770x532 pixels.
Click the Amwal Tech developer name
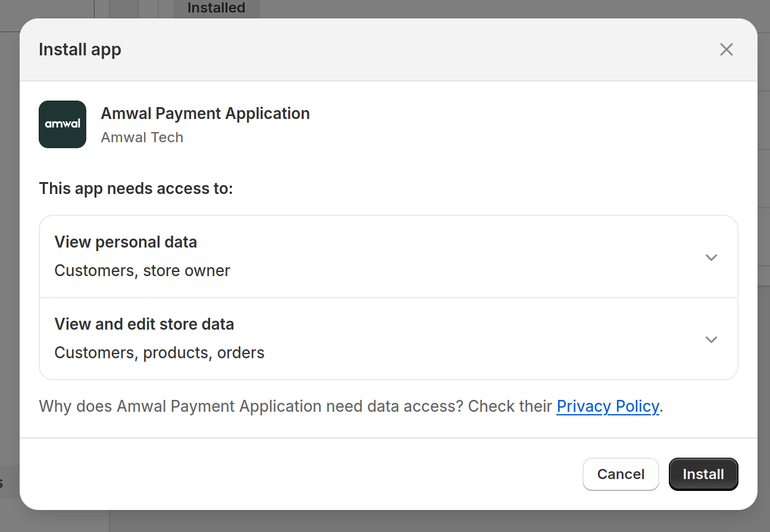click(x=142, y=137)
